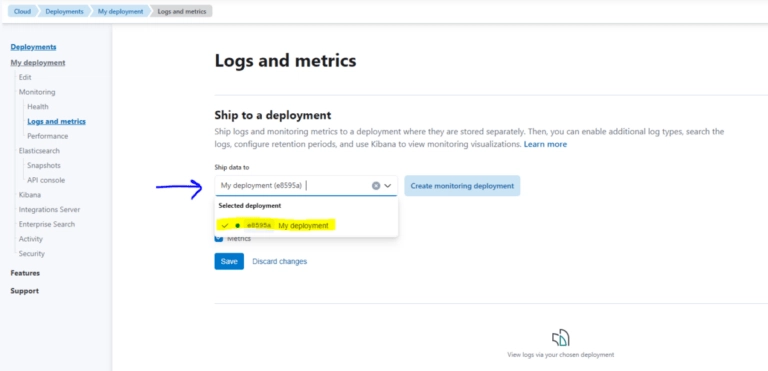Open My deployment in the sidebar
The image size is (768, 371).
38,63
